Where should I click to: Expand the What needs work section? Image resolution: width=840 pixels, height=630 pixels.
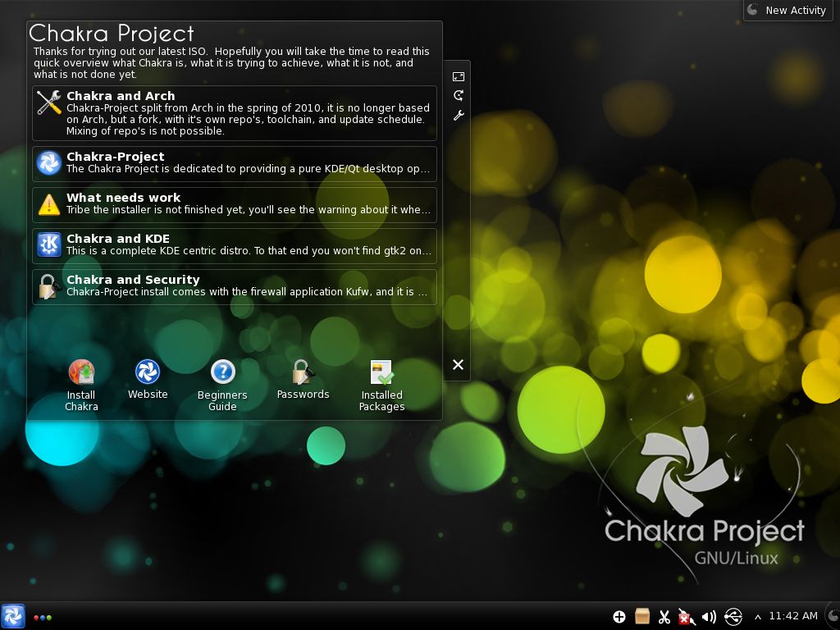pos(235,204)
